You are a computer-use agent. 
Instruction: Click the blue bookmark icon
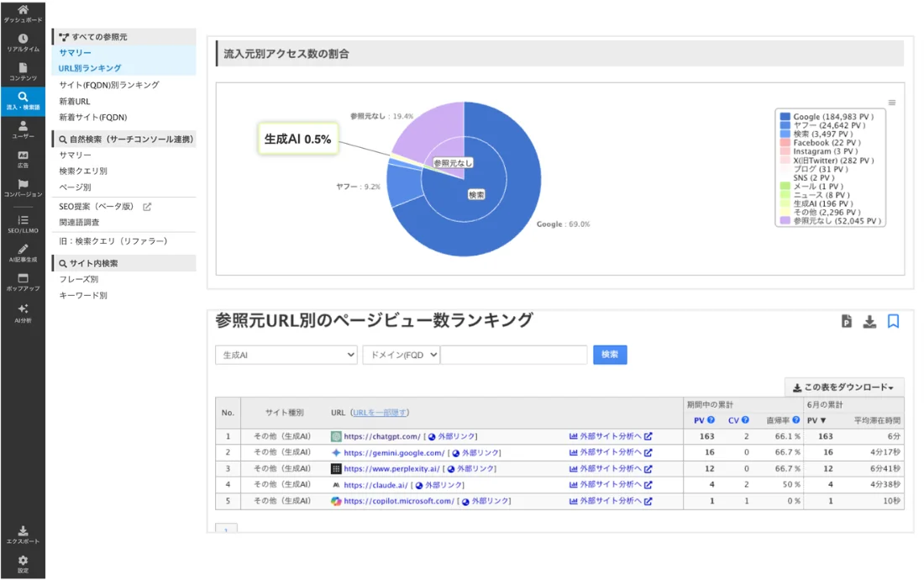pos(893,321)
